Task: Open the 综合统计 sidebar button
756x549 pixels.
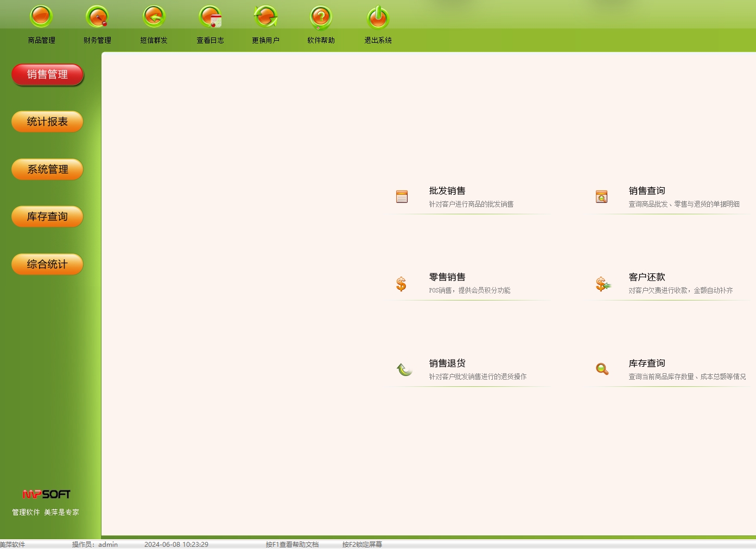Action: click(x=47, y=264)
